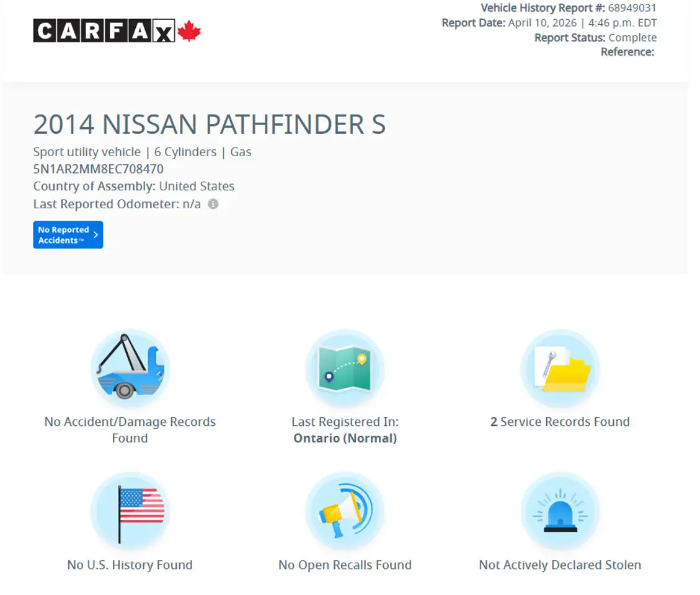Click the megaphone recalls icon

tap(345, 511)
